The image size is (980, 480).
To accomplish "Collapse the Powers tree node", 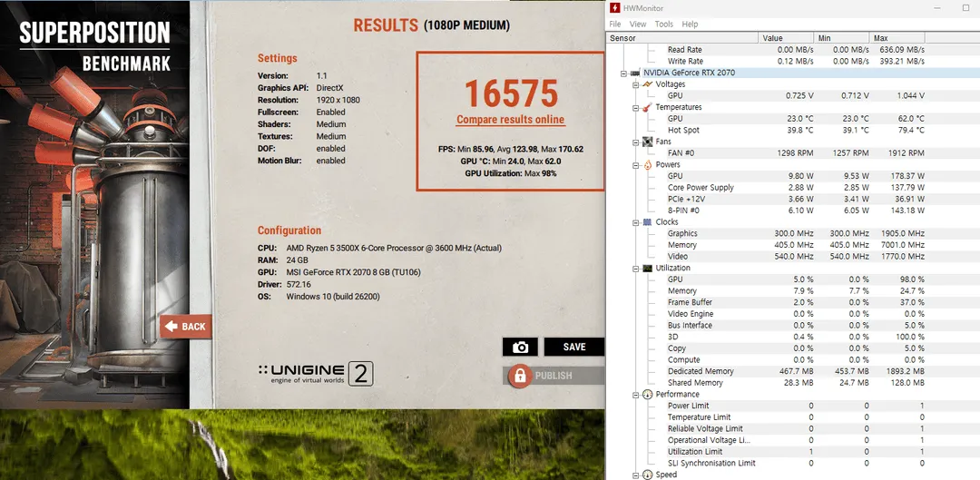I will click(635, 165).
